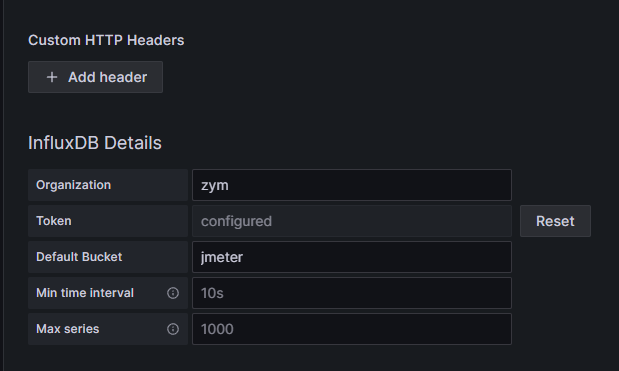Click the plus icon on Add header
The height and width of the screenshot is (371, 619).
click(52, 77)
